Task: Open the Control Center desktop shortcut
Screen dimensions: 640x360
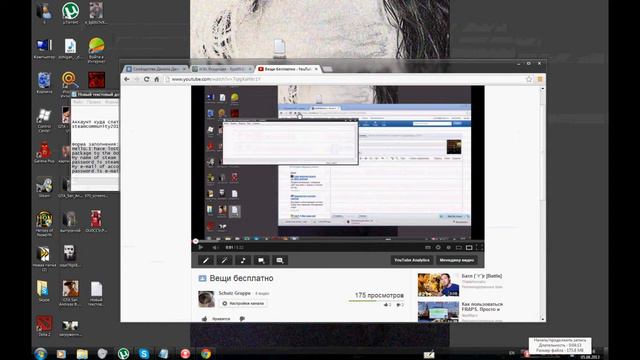Action: pos(44,120)
